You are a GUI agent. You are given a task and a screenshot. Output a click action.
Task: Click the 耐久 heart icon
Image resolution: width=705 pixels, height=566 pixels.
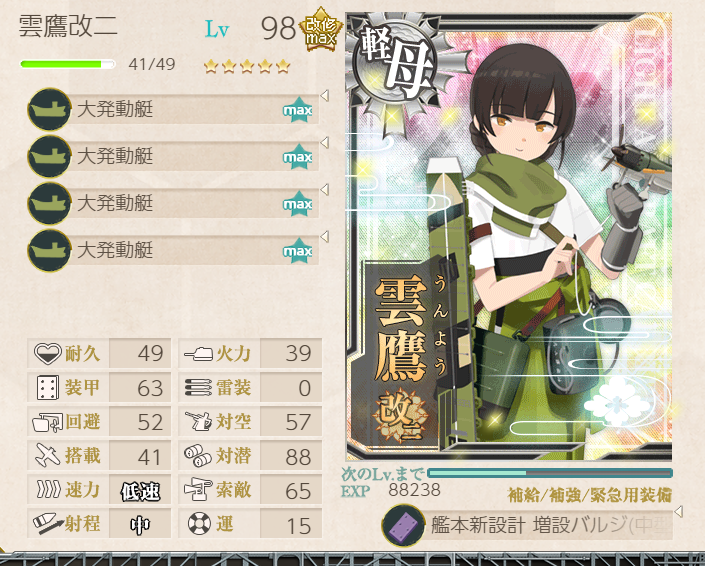click(48, 353)
